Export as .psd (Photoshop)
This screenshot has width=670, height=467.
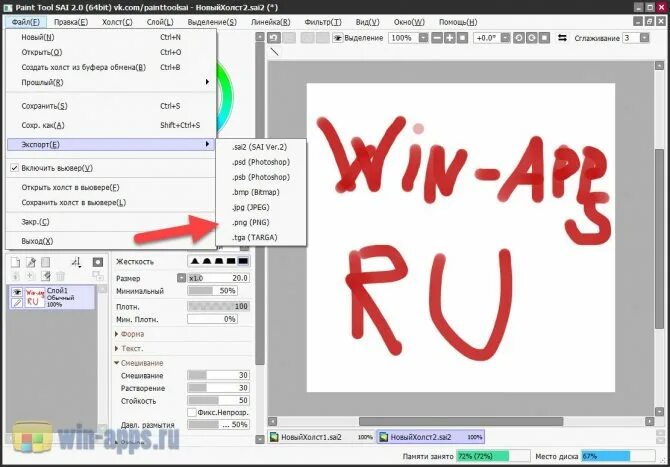pos(262,162)
